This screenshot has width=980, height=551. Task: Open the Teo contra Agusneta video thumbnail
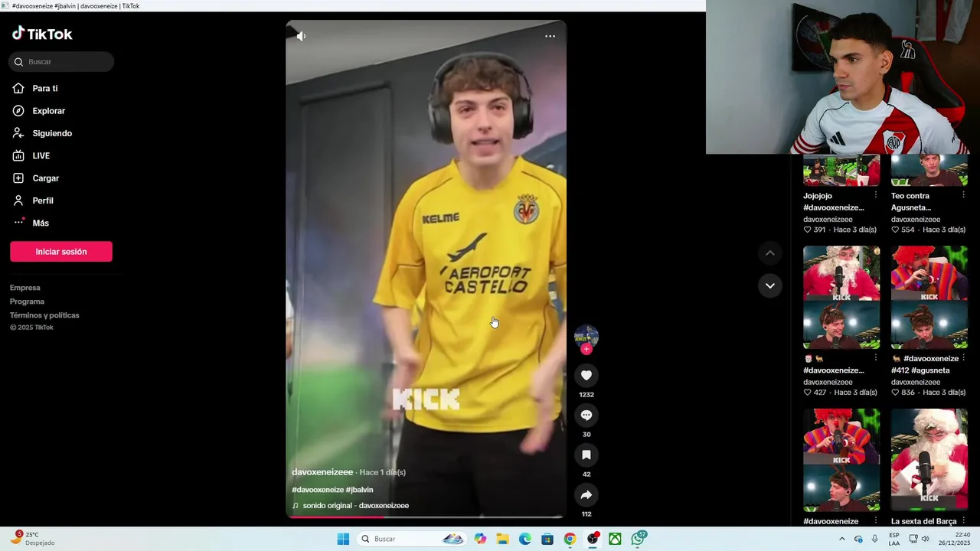(929, 170)
